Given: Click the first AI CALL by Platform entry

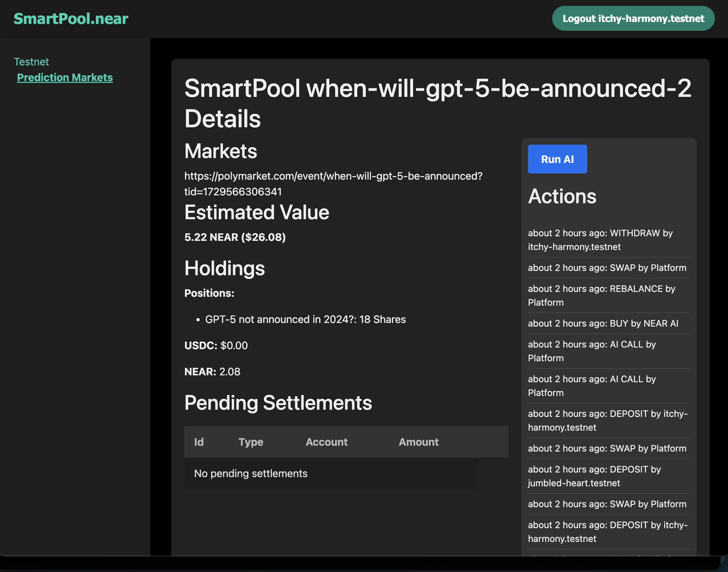Looking at the screenshot, I should [x=591, y=351].
